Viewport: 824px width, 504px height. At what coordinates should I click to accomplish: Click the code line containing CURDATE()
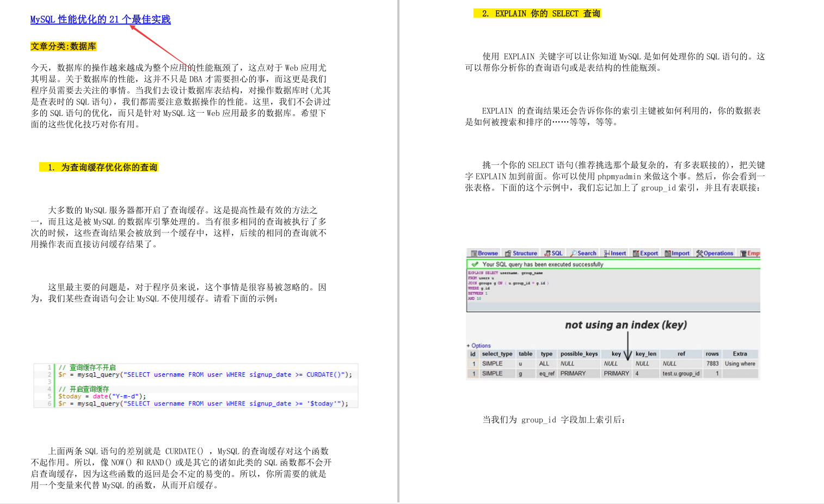point(205,374)
